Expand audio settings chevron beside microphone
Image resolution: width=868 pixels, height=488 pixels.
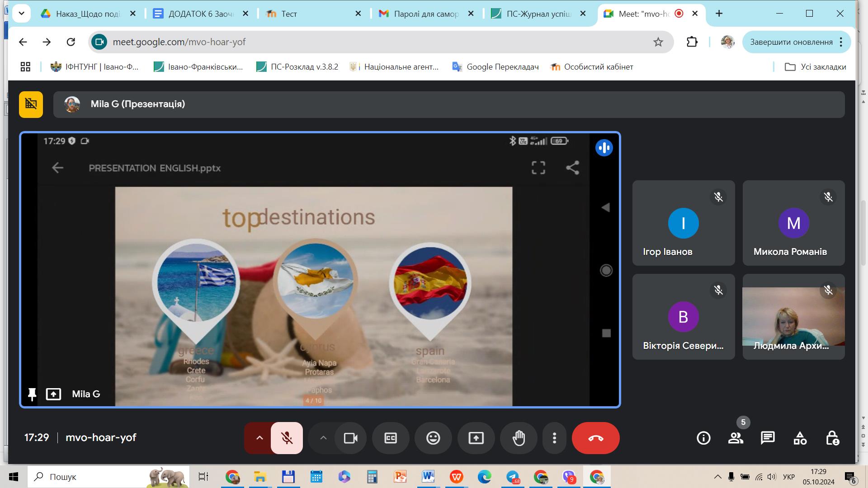coord(259,438)
